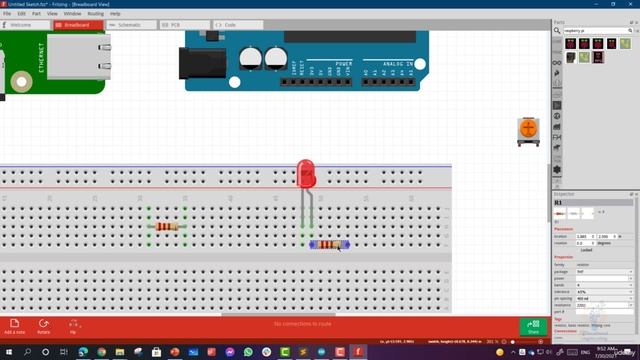
Task: Select the green board part in first row
Action: [625, 43]
